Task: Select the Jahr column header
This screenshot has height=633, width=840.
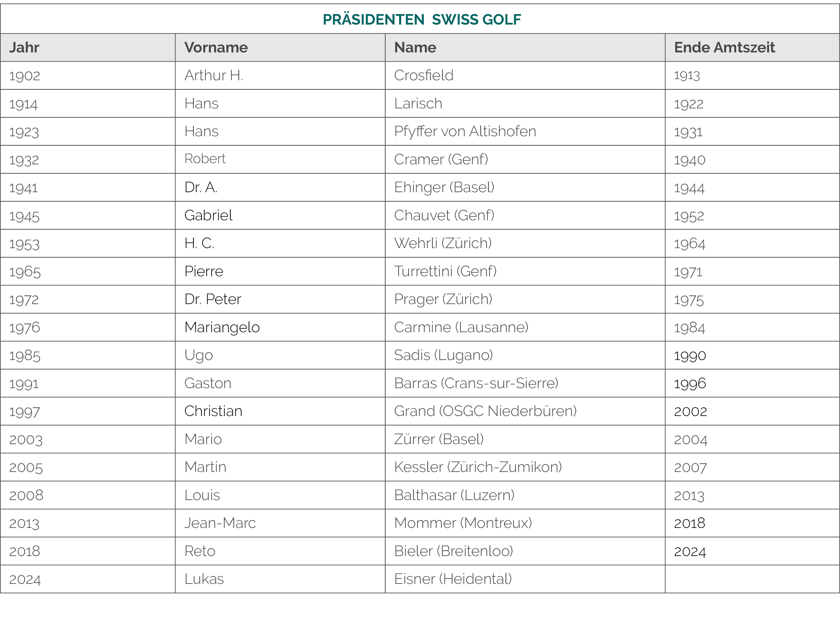Action: click(x=88, y=47)
